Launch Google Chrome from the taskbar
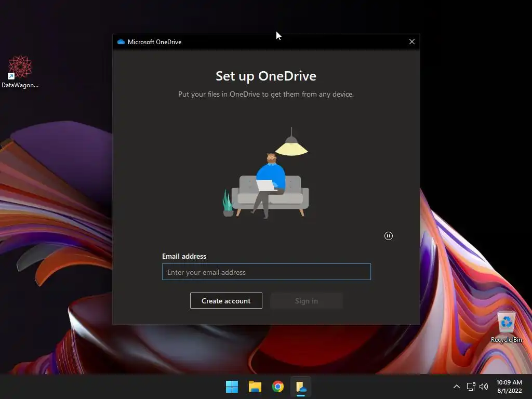The height and width of the screenshot is (399, 532). coord(278,387)
